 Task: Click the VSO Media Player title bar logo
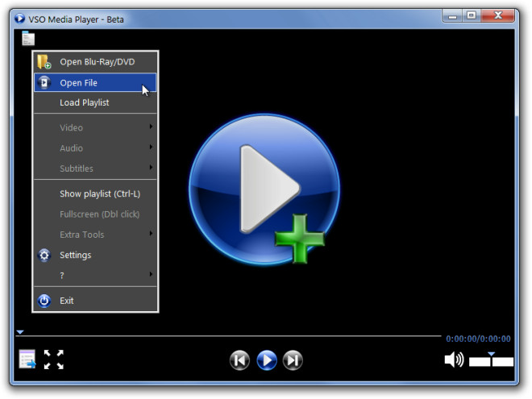point(19,19)
